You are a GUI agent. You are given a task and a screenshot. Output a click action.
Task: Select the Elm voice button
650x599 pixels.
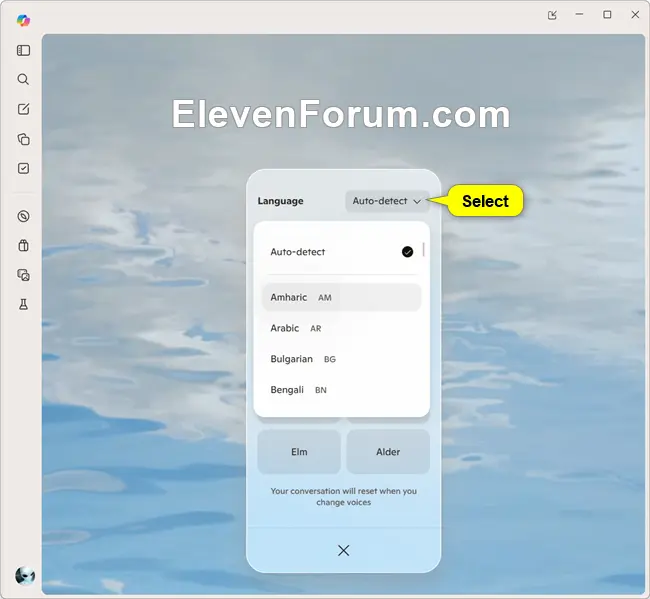pyautogui.click(x=299, y=452)
